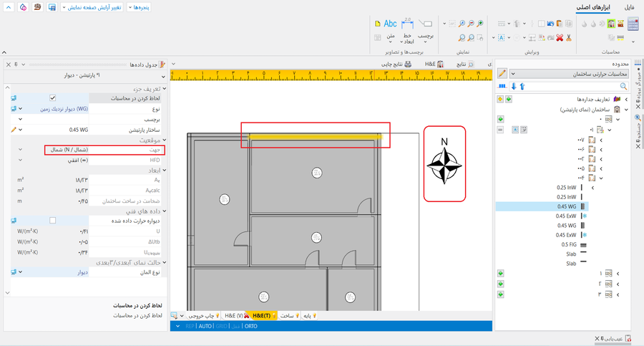Toggle ORTO mode in status bar
Image resolution: width=644 pixels, height=346 pixels.
250,326
